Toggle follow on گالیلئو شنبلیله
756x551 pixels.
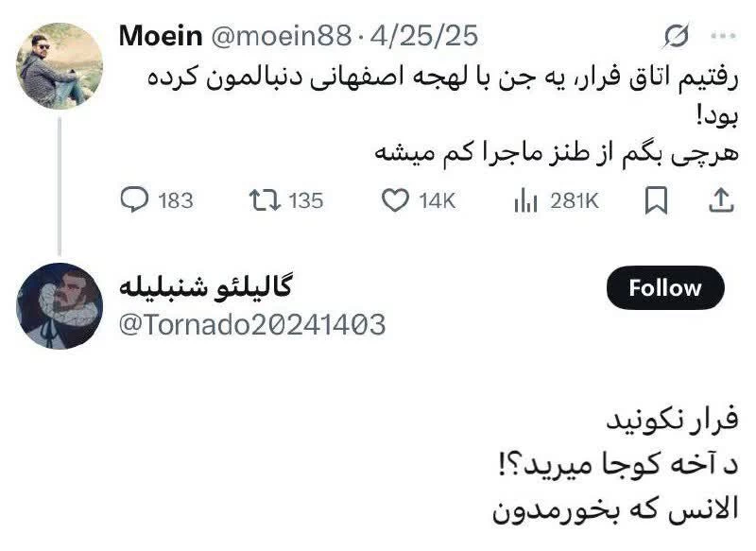click(667, 289)
